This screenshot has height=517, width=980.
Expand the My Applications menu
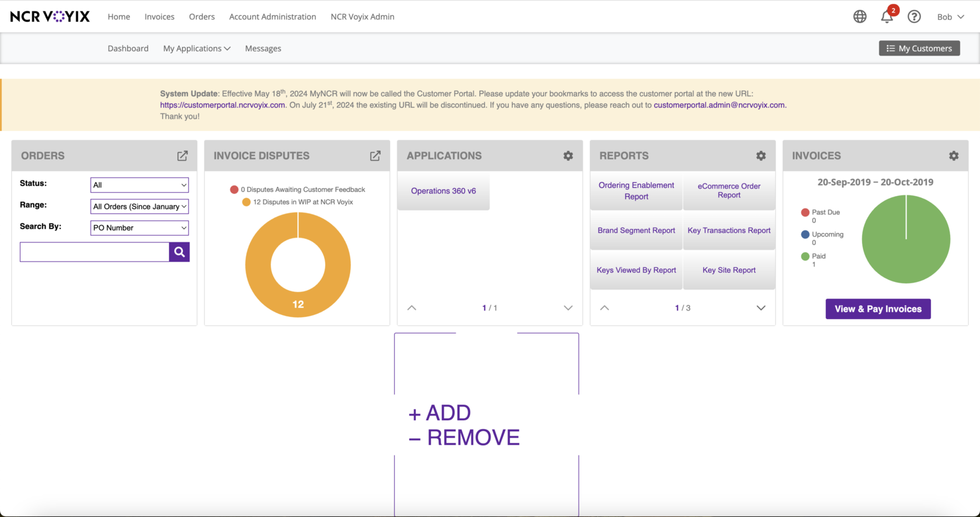[197, 48]
